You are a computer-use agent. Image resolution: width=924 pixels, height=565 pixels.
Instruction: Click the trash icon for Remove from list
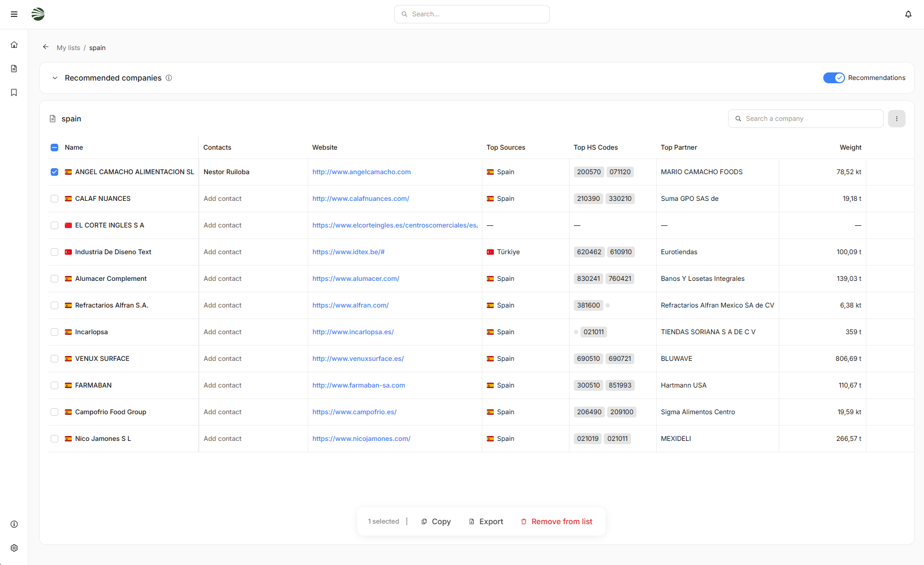[524, 521]
